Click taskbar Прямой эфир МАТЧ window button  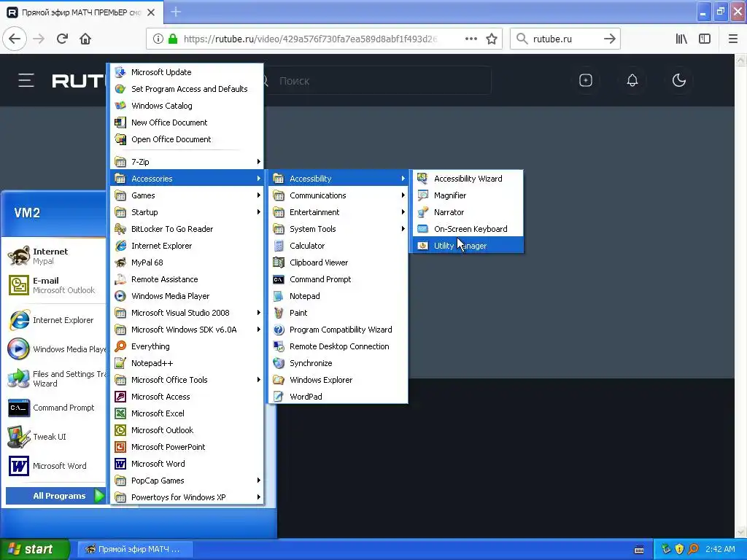tap(134, 550)
